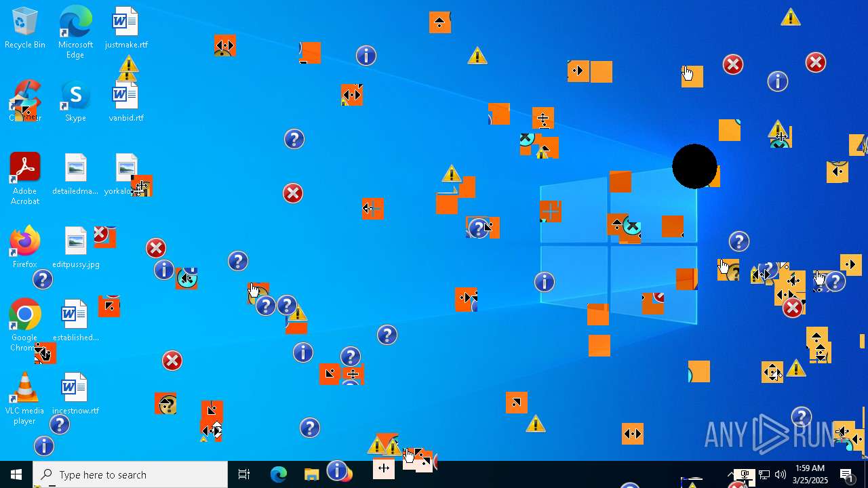
Task: Open the vanbid.rtf document
Action: click(x=126, y=102)
